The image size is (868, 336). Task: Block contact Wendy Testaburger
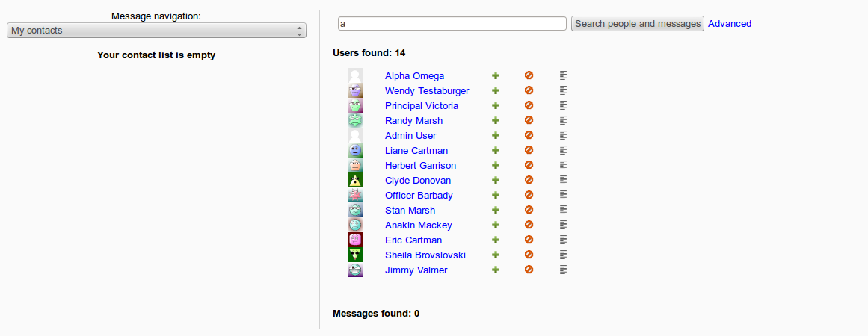529,90
